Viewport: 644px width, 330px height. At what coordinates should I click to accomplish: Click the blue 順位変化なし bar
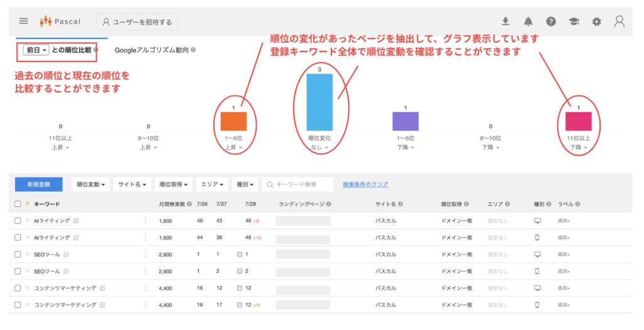pos(319,102)
